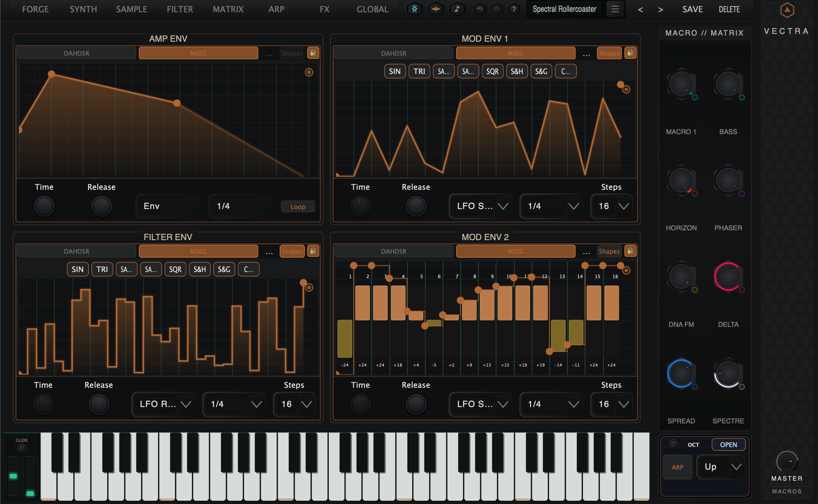The height and width of the screenshot is (504, 818).
Task: Open the ARP direction Up dropdown
Action: pyautogui.click(x=721, y=467)
